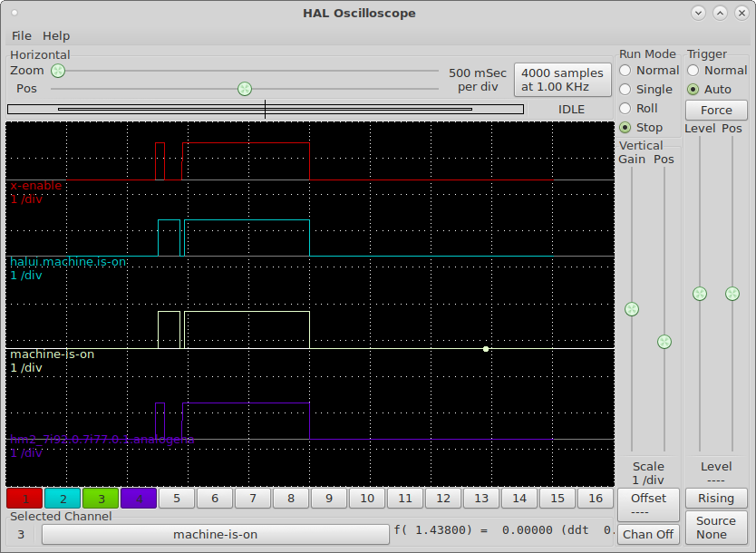756x553 pixels.
Task: Open the trigger Source None selector
Action: 716,527
